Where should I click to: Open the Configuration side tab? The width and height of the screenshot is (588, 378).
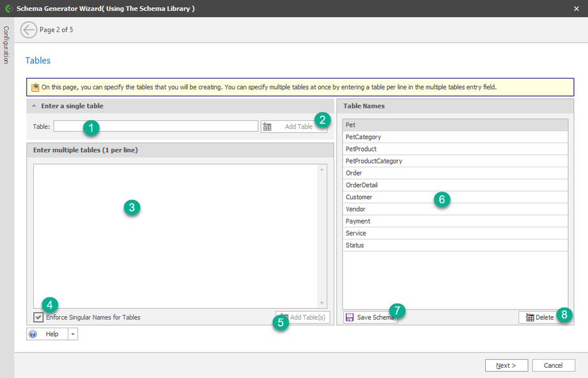6,45
